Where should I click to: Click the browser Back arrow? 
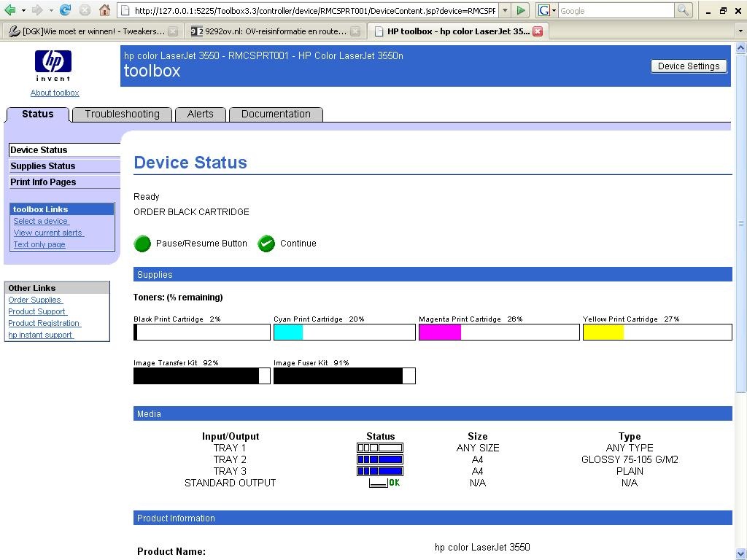pyautogui.click(x=9, y=10)
